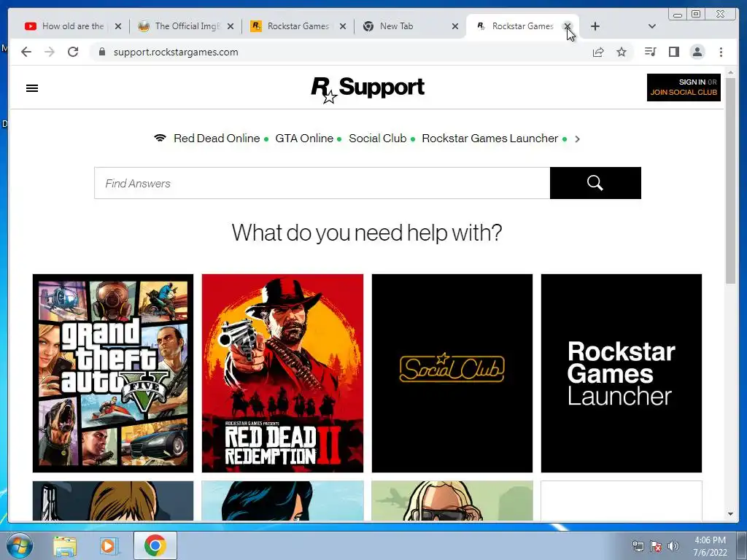Viewport: 747px width, 560px height.
Task: Switch to the yellow-icon Rockstar Games tab
Action: [x=298, y=26]
